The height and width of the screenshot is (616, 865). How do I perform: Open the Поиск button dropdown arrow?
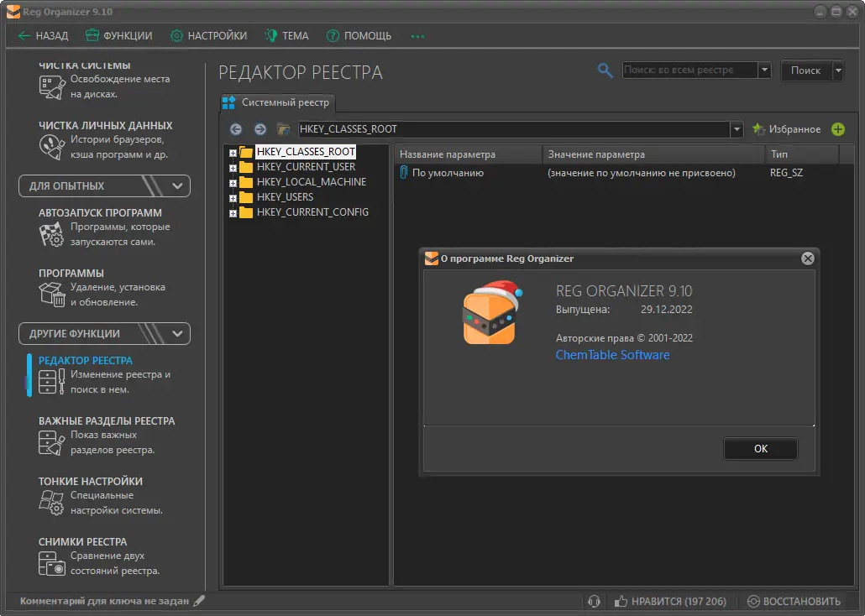point(838,70)
